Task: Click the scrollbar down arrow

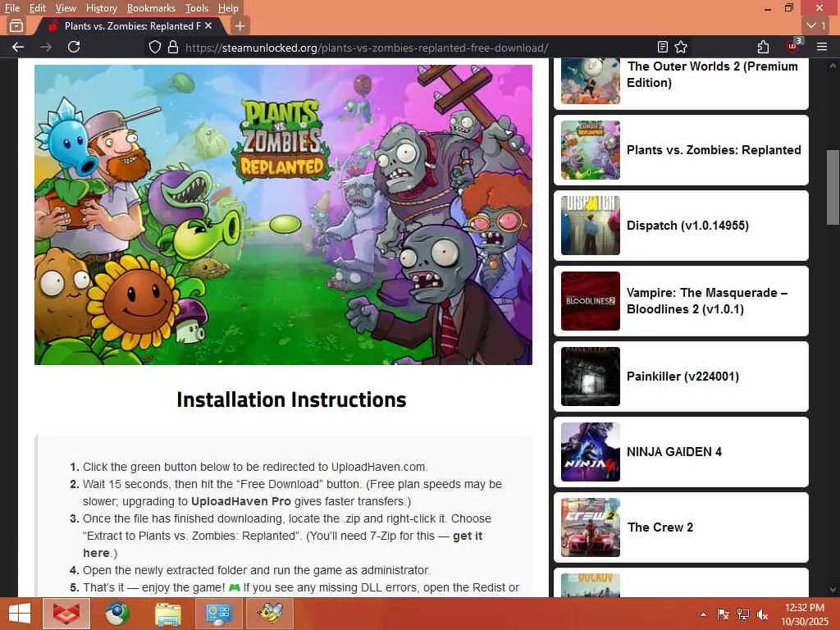Action: coord(833,589)
